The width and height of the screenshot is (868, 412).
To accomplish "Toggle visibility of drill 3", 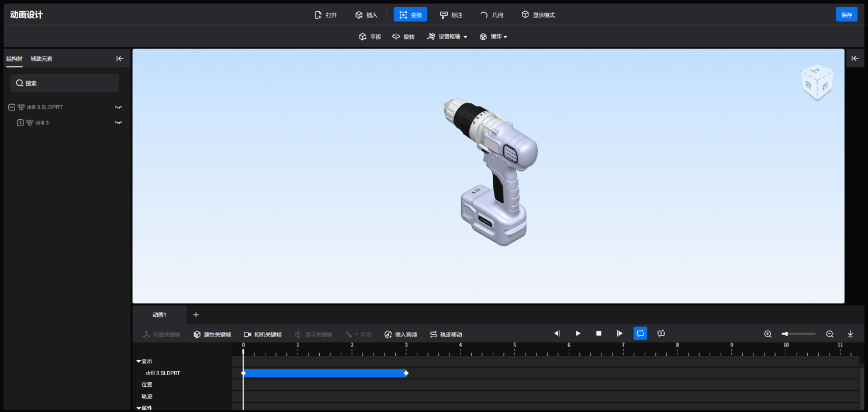I will coord(119,123).
